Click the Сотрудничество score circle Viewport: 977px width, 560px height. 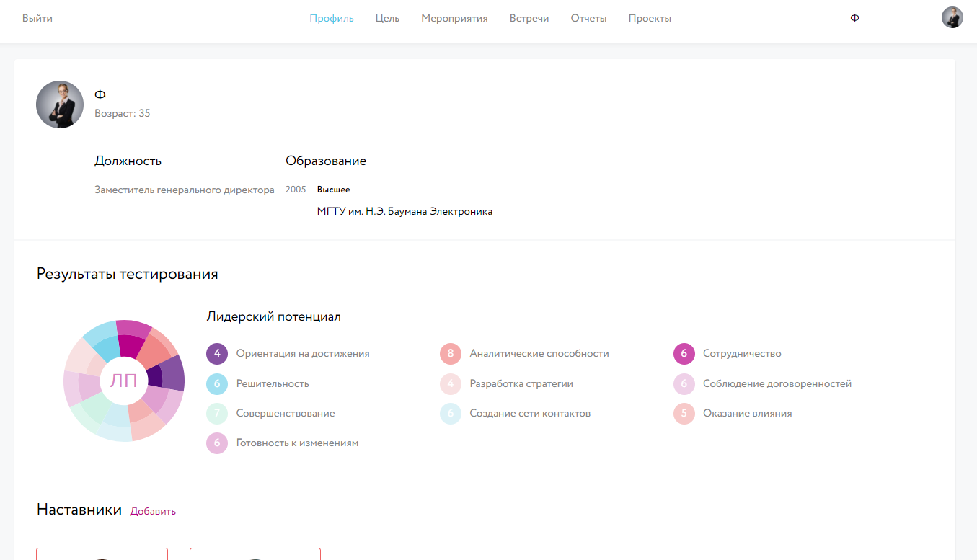point(684,354)
